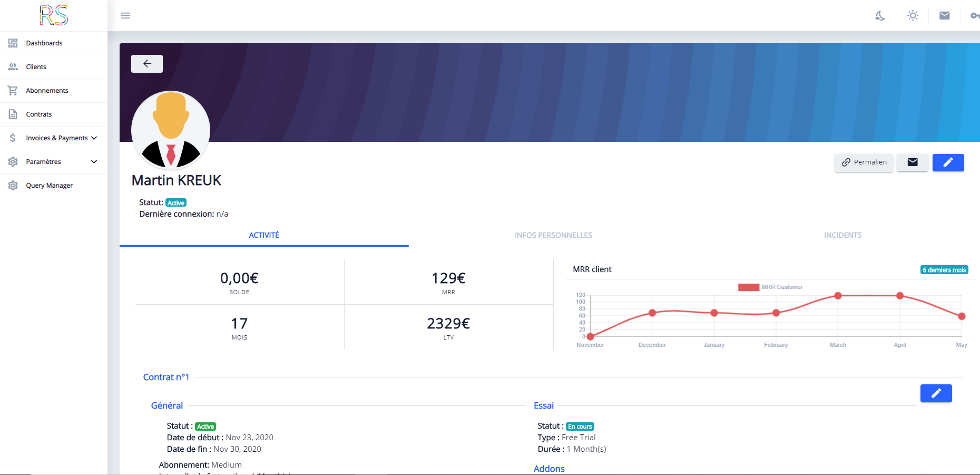Select the ACTIVITÉ tab
Viewport: 980px width, 475px height.
coord(264,235)
